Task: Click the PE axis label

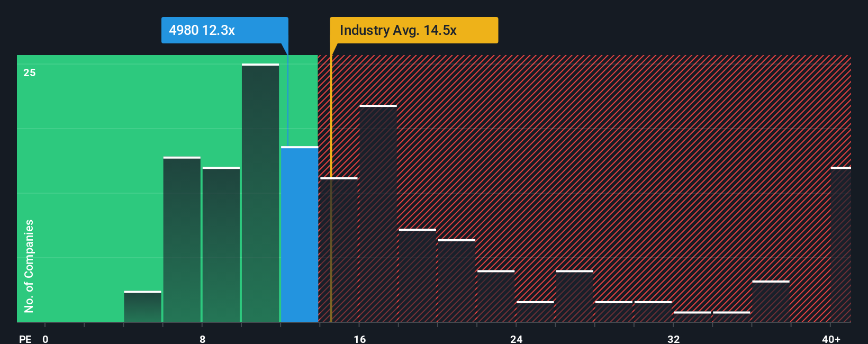Action: coord(25,339)
